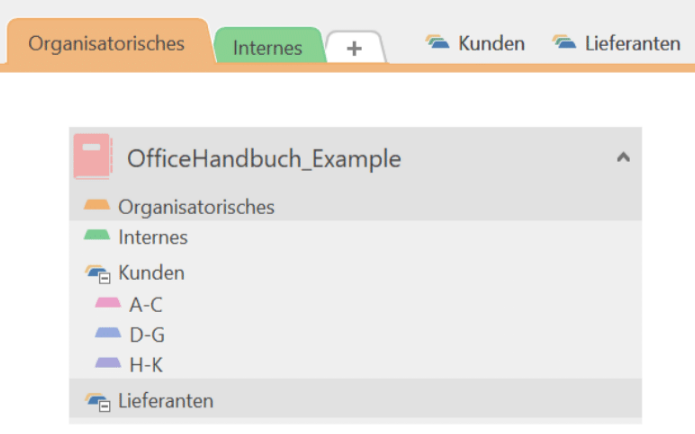
Task: Click the green Internes section icon in list
Action: pyautogui.click(x=97, y=237)
